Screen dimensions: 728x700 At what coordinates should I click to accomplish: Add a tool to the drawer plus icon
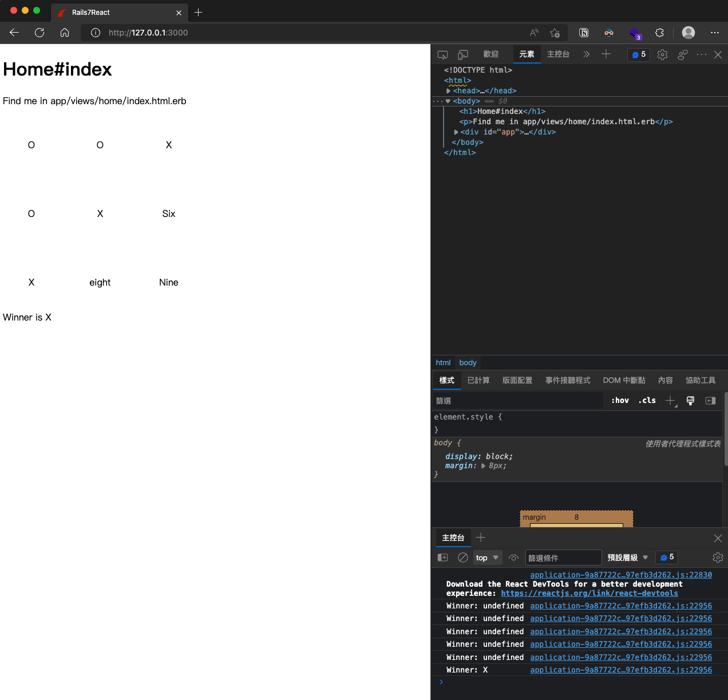coord(481,537)
